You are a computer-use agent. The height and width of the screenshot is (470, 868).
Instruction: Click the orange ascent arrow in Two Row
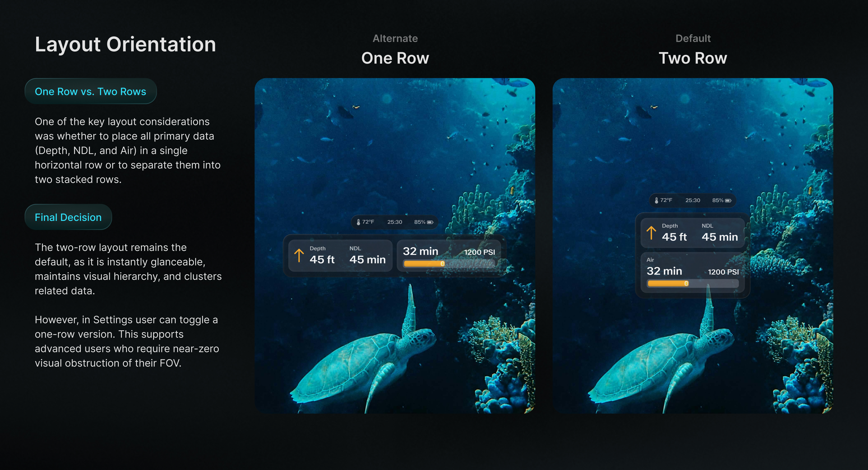[651, 233]
